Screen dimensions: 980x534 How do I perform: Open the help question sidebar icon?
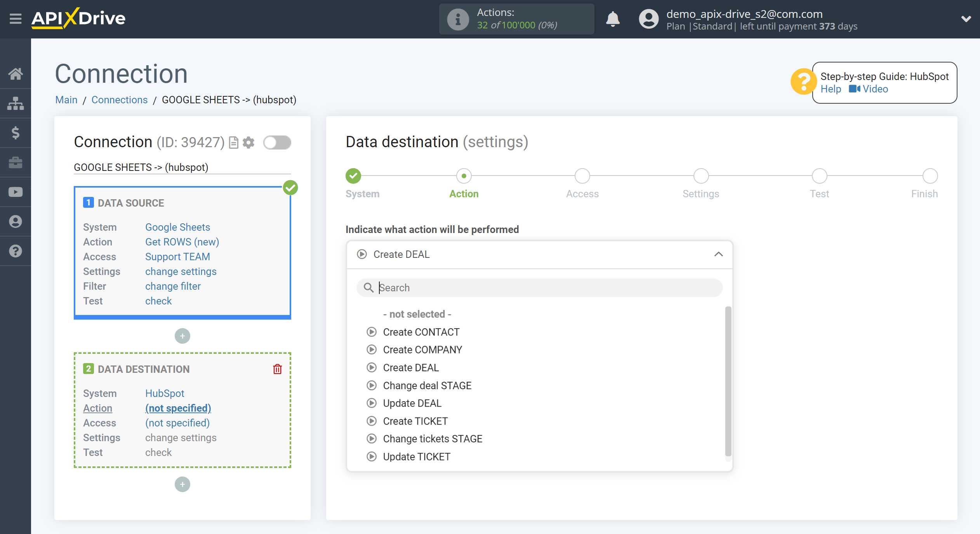[x=16, y=251]
